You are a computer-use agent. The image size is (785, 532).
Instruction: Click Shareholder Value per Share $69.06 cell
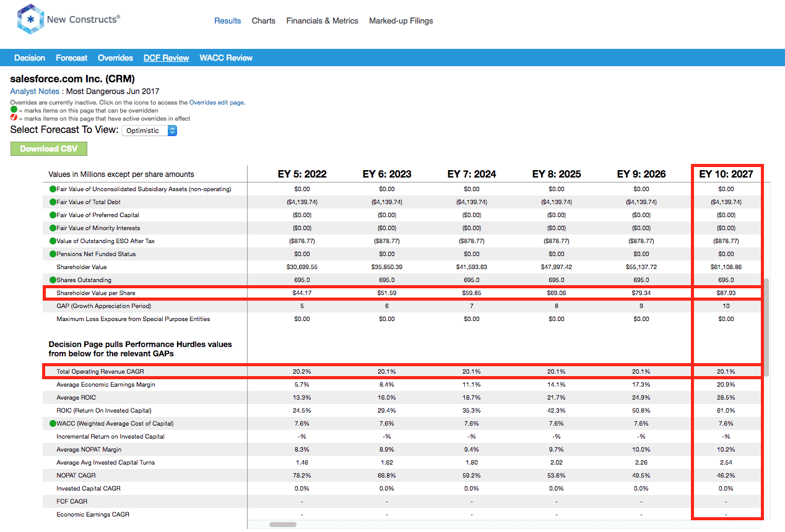click(557, 293)
